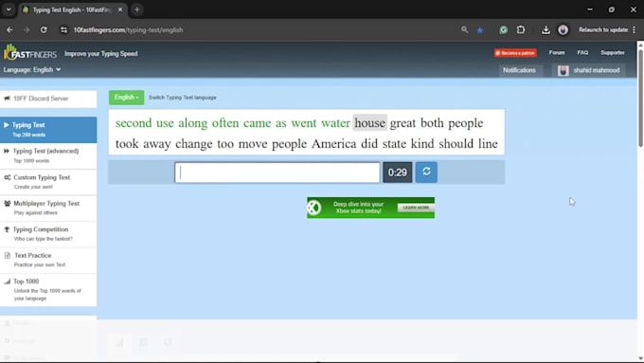
Task: Click the Text Practice document icon
Action: click(7, 255)
